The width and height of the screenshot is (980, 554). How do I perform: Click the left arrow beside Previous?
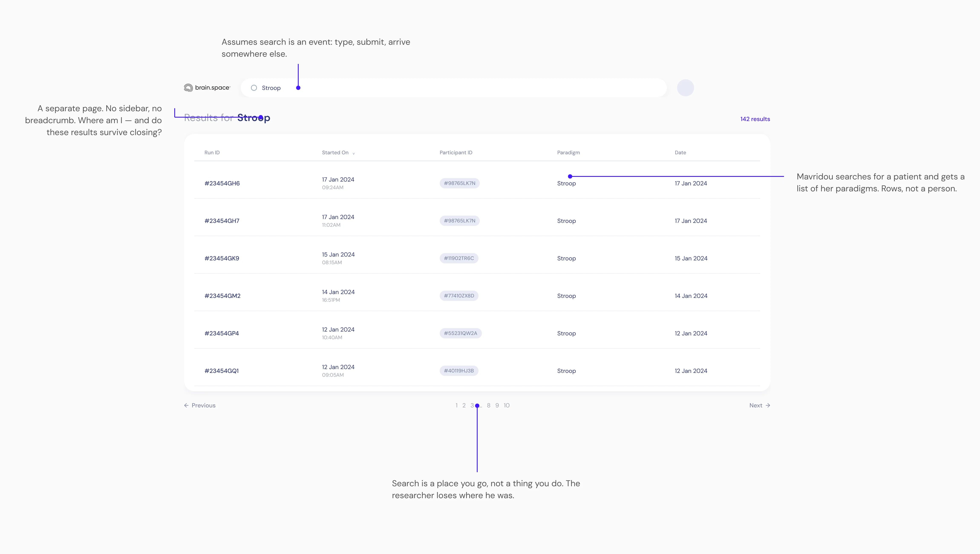pos(186,405)
